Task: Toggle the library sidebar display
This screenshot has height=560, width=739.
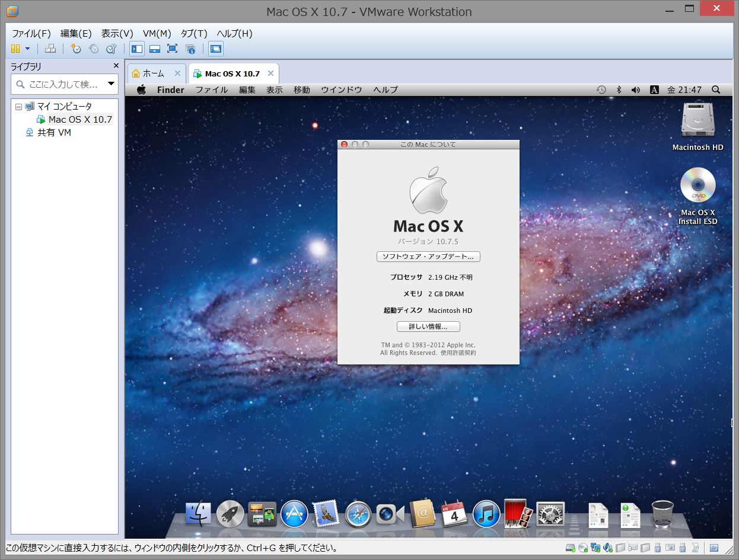Action: [137, 49]
